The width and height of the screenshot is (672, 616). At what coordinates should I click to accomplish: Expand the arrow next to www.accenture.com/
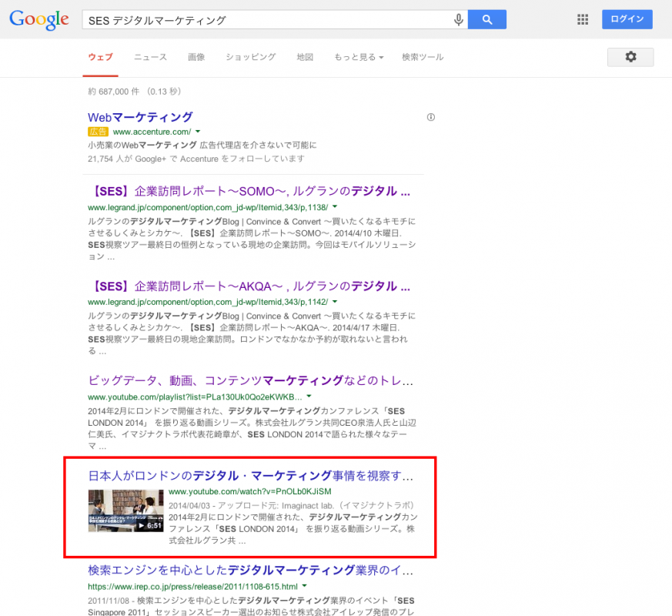[x=198, y=132]
